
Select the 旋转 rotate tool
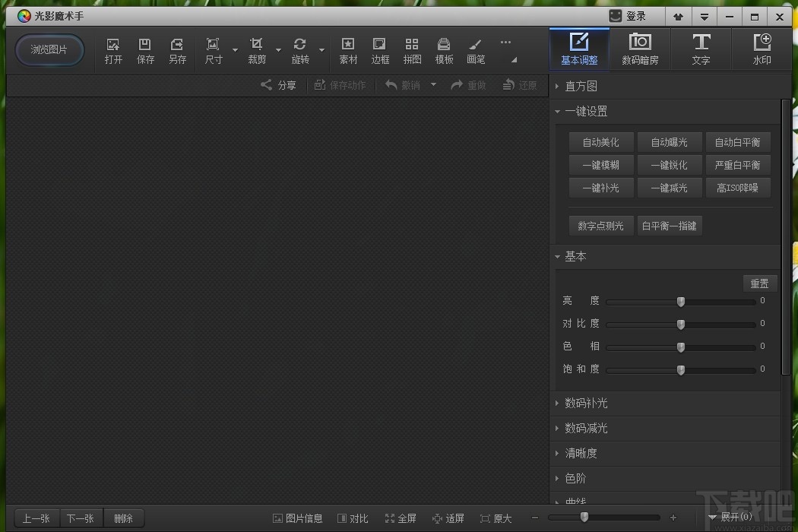click(x=299, y=51)
